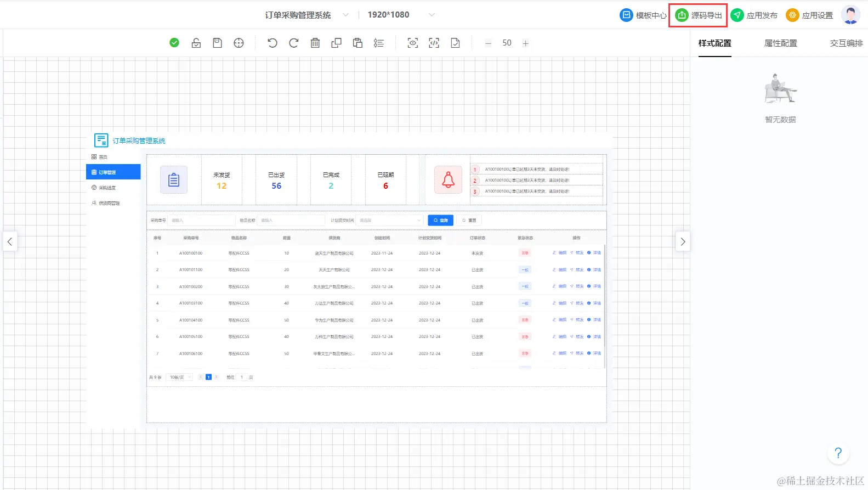Open the 10条/页 page size dropdown
The image size is (868, 490).
click(x=180, y=378)
